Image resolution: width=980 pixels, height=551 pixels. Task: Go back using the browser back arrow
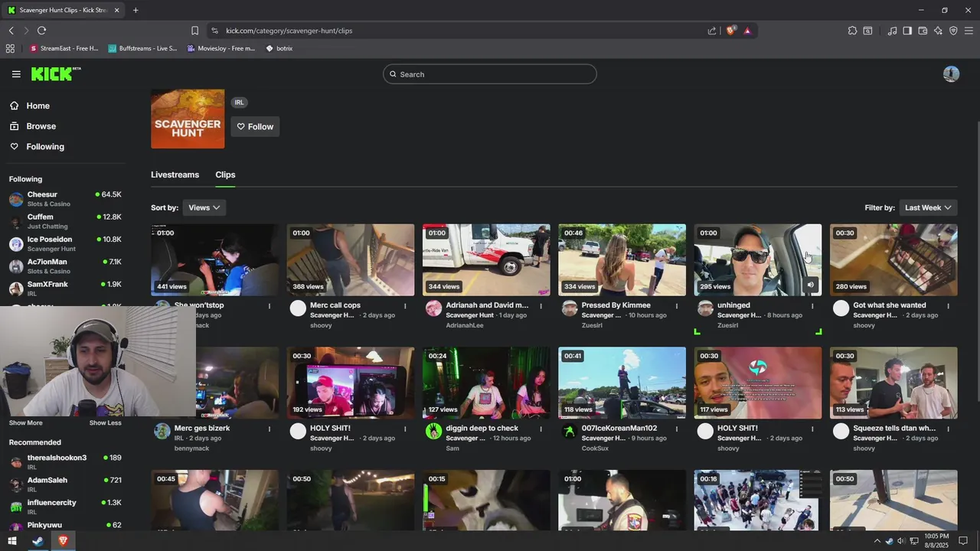(11, 31)
